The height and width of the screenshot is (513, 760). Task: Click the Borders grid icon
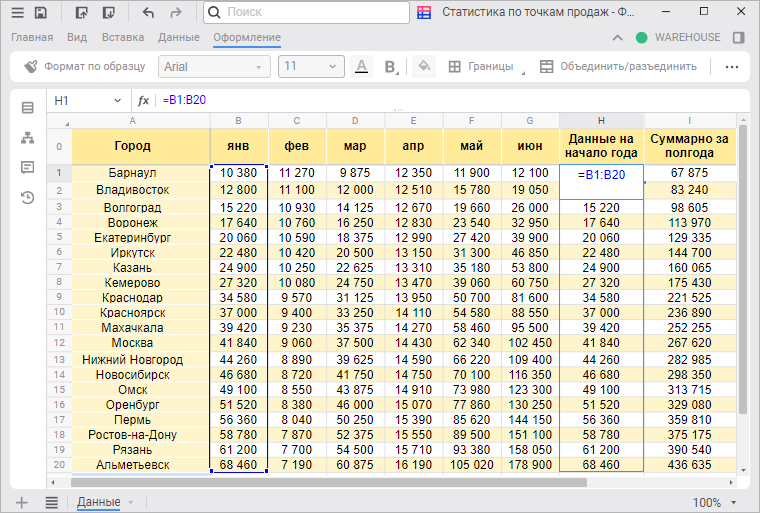455,66
